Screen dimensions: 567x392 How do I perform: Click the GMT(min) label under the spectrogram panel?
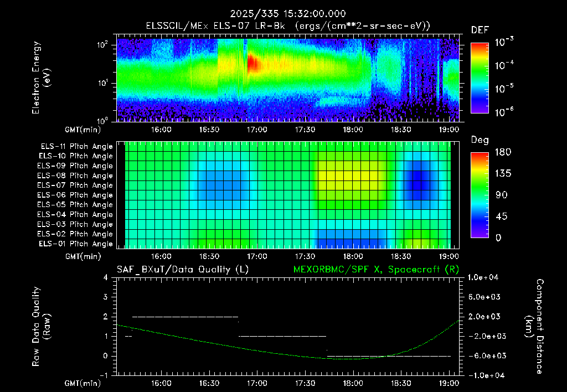[83, 130]
